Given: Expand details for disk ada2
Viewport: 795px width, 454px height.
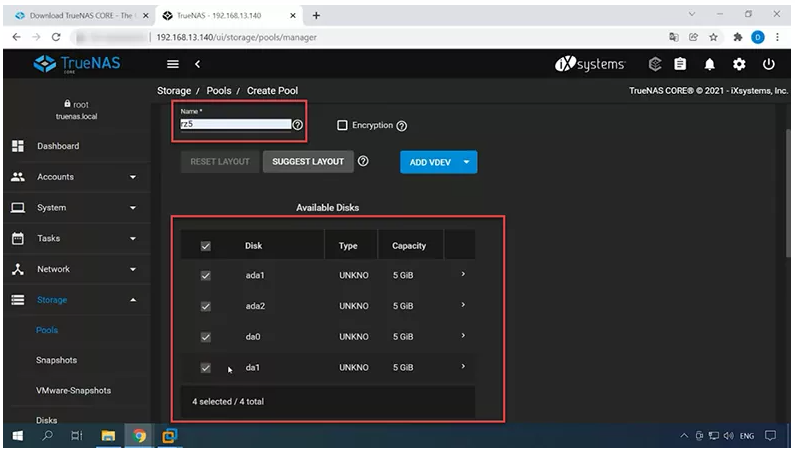Looking at the screenshot, I should tap(463, 305).
